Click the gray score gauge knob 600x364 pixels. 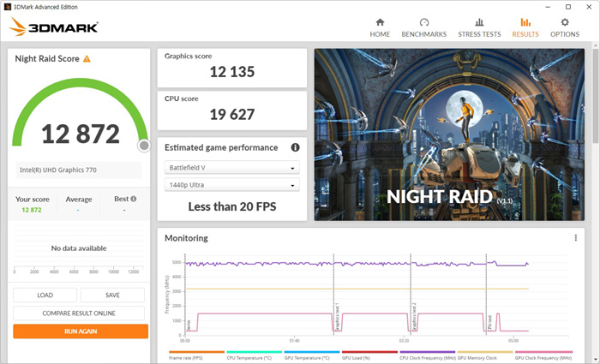pyautogui.click(x=144, y=146)
